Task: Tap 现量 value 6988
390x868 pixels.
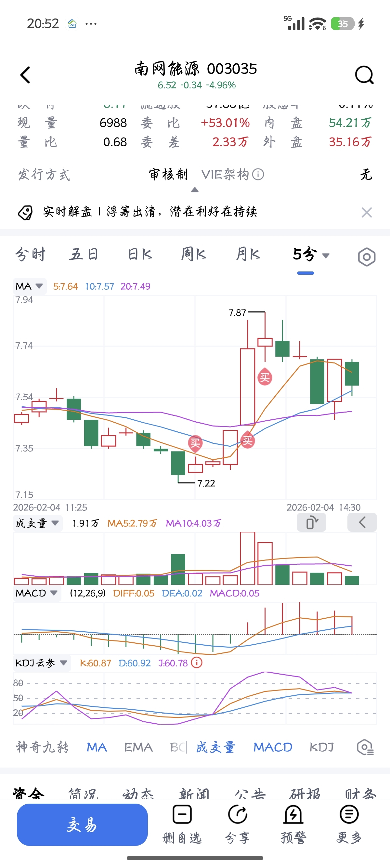Action: coord(113,123)
